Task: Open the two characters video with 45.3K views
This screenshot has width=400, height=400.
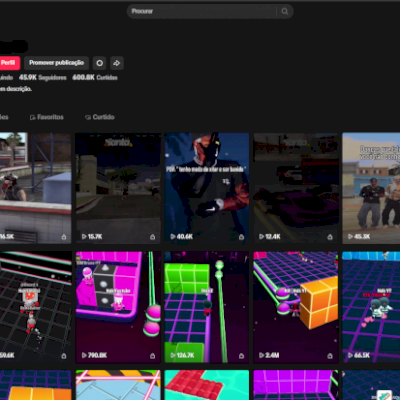Action: 371,188
